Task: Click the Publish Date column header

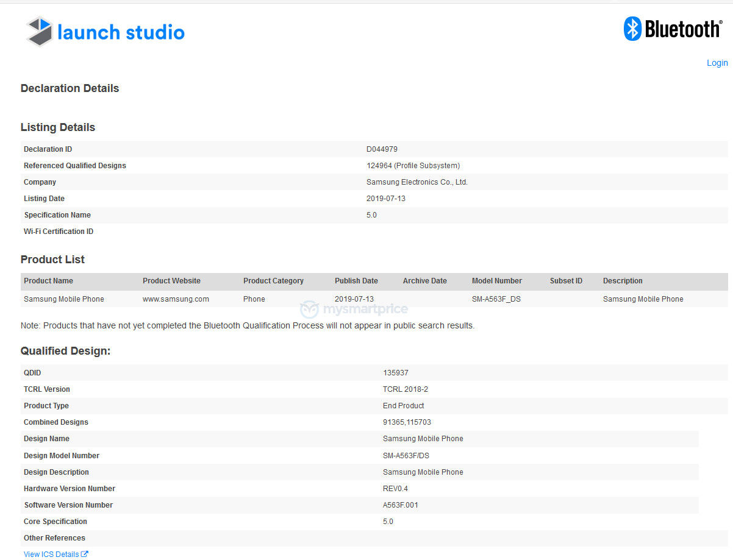Action: pyautogui.click(x=356, y=281)
